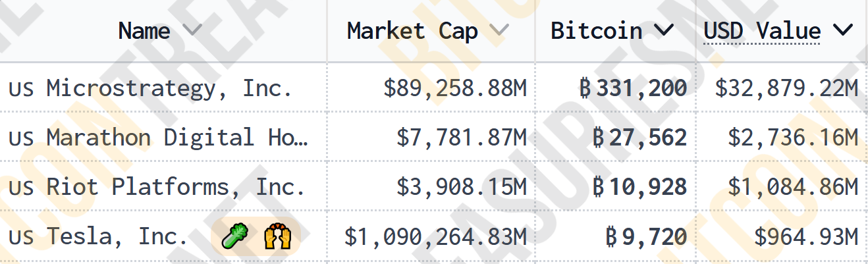Open the Marathon Digital Holdings entry
868x264 pixels.
(x=177, y=138)
